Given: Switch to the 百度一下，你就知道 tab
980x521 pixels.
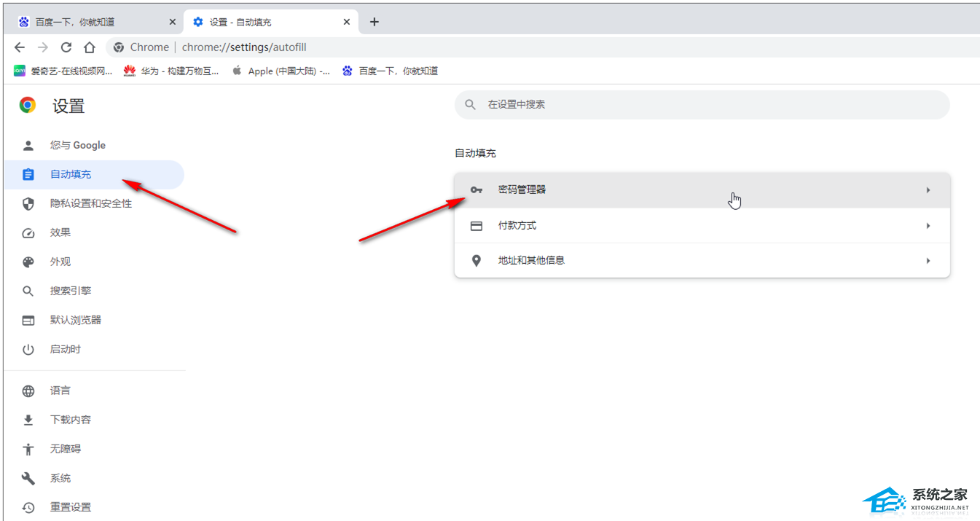Looking at the screenshot, I should pos(98,22).
